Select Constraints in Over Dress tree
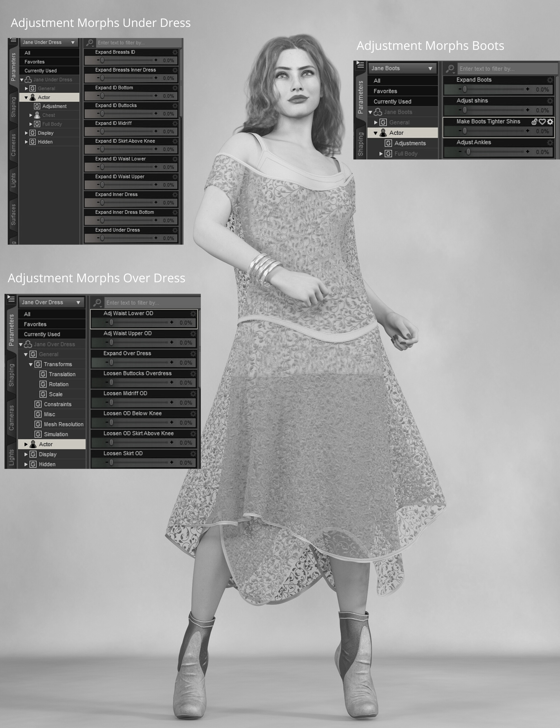This screenshot has width=560, height=728. point(58,404)
